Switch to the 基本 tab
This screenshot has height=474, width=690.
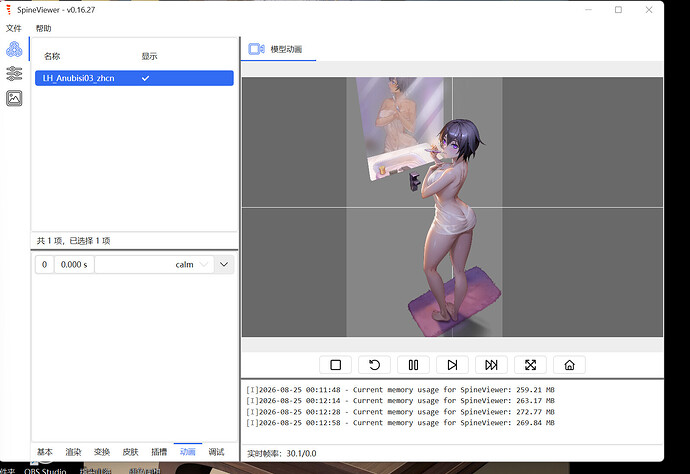(45, 452)
